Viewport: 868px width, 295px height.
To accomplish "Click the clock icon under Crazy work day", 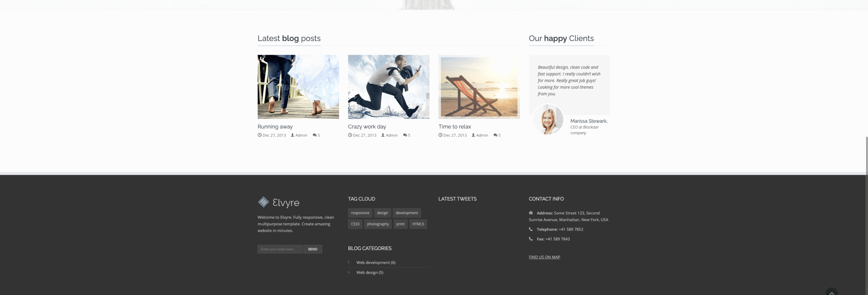I will (350, 135).
